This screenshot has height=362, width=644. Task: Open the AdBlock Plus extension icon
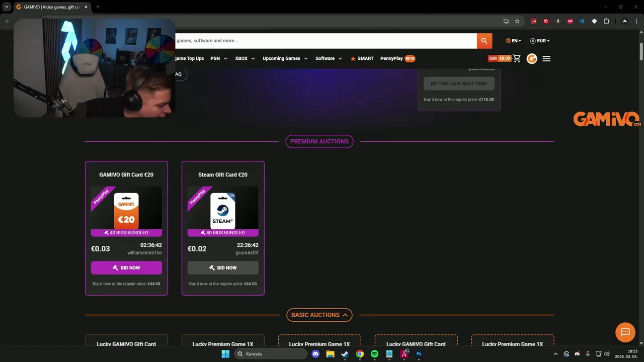[570, 21]
